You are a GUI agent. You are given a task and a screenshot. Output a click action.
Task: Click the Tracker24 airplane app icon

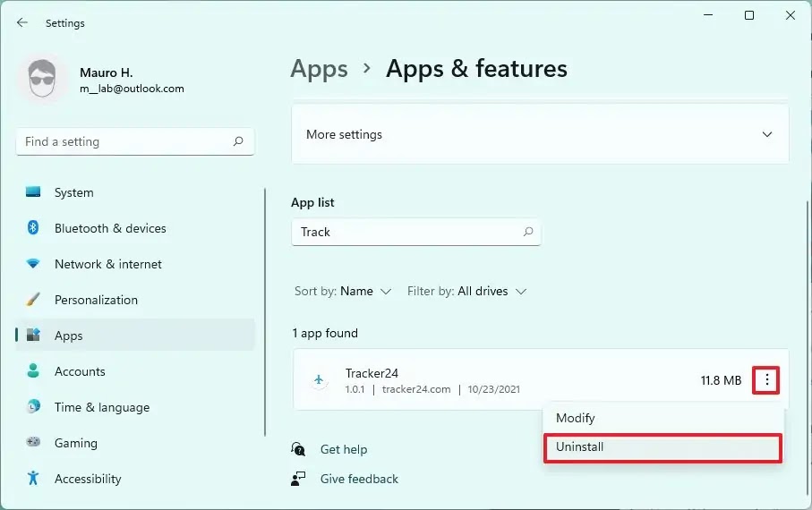[x=319, y=380]
